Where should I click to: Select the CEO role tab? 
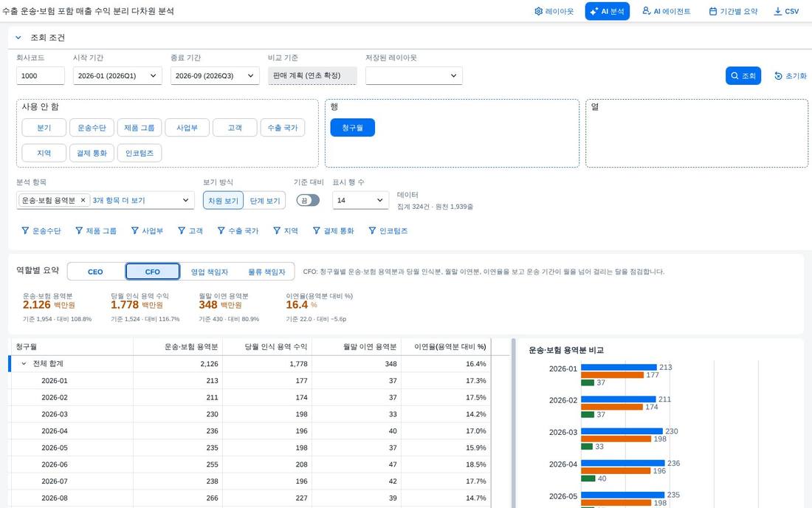pyautogui.click(x=95, y=271)
